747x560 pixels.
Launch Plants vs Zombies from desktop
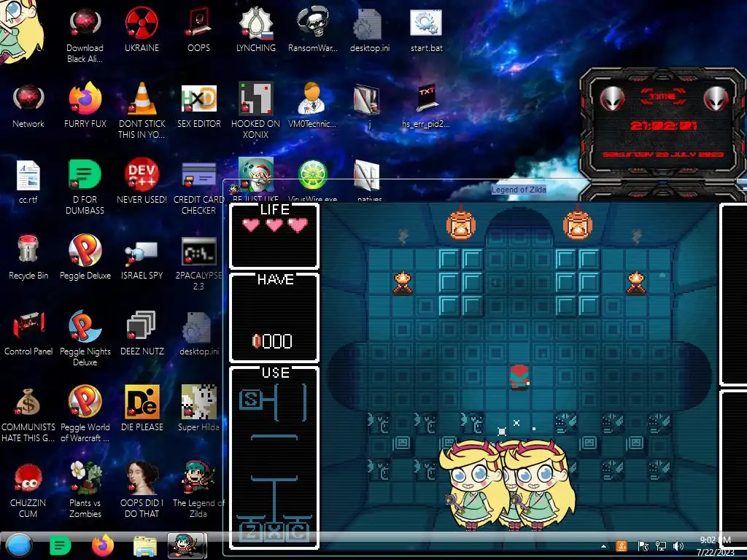point(85,491)
